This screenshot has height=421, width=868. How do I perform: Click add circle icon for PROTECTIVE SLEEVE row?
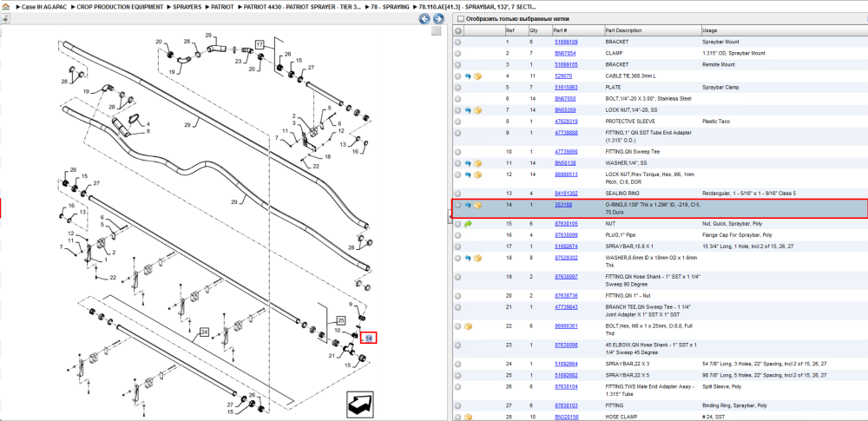[458, 122]
